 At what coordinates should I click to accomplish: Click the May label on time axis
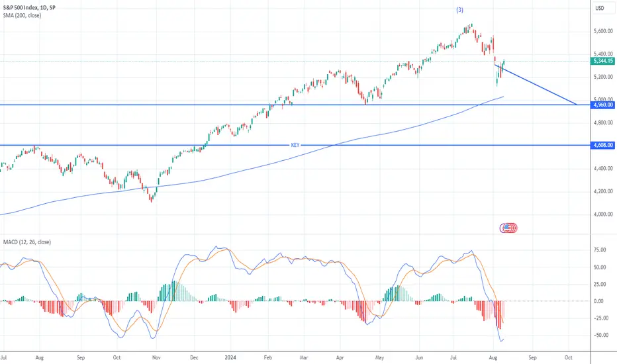coord(379,357)
